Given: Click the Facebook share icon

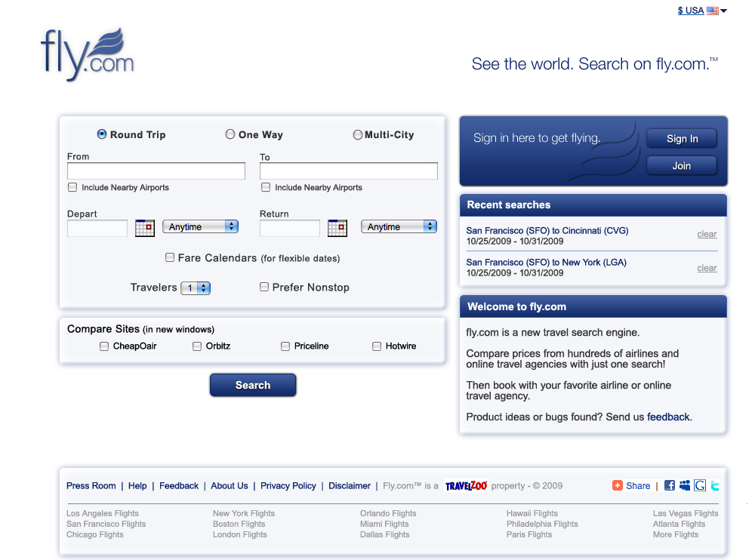Looking at the screenshot, I should tap(669, 485).
